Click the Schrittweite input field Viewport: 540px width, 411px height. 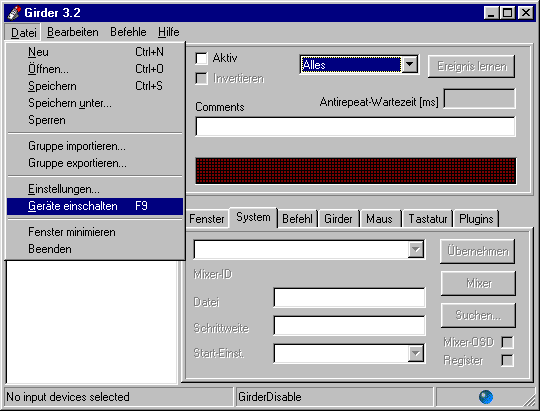349,326
